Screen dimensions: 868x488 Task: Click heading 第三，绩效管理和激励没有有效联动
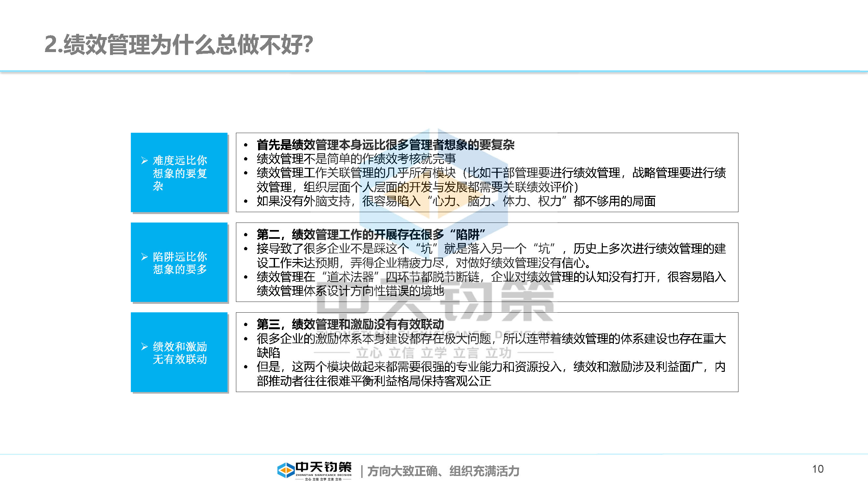351,324
